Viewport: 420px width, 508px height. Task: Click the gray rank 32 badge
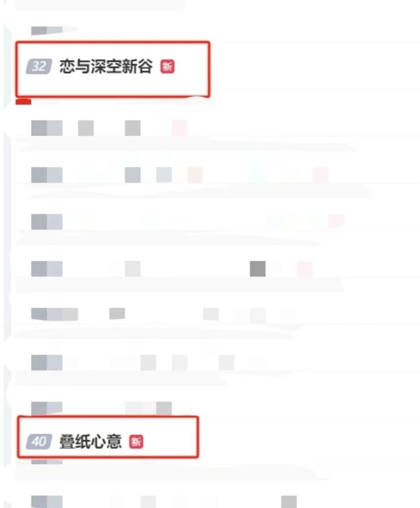tap(39, 66)
